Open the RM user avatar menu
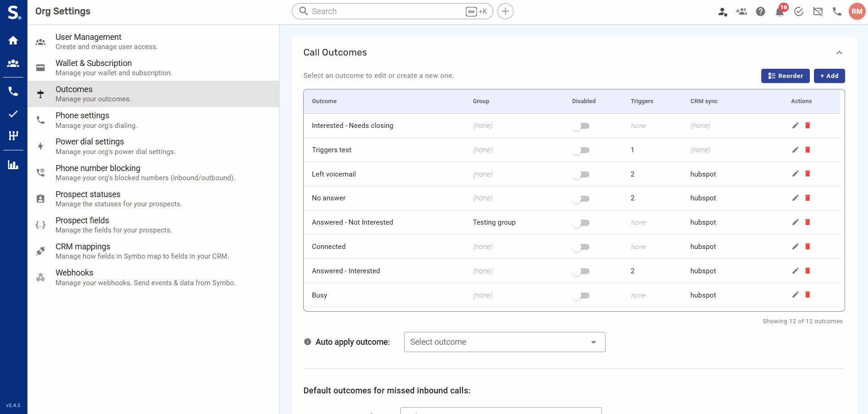868x414 pixels. pos(857,11)
